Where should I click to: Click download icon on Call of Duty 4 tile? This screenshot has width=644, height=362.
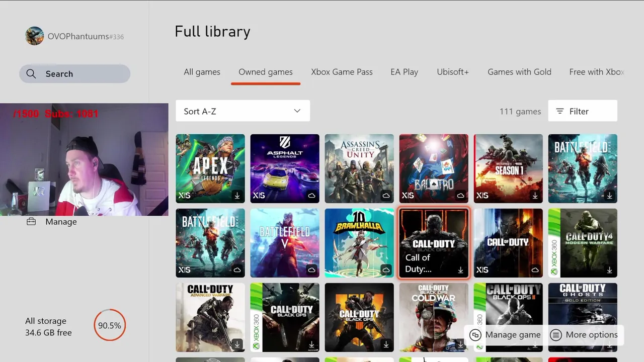[x=609, y=269]
